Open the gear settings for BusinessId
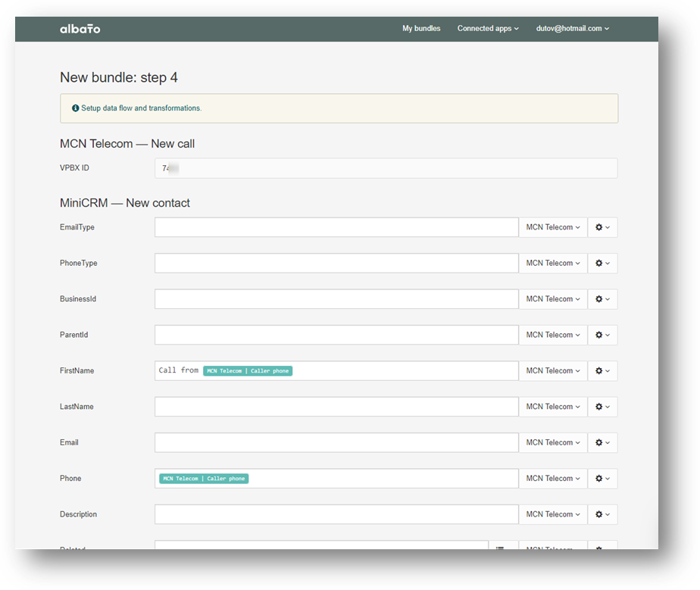Screen dimensions: 700x590 pyautogui.click(x=602, y=299)
